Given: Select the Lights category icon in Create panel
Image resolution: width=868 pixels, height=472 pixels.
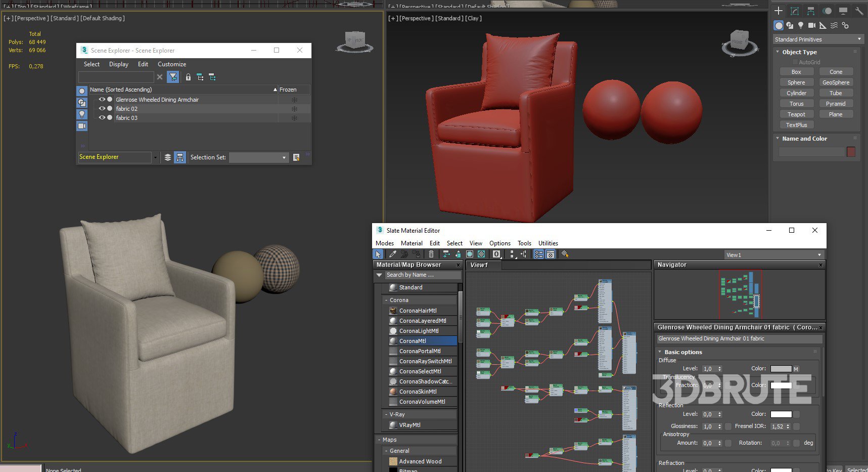Looking at the screenshot, I should point(801,25).
